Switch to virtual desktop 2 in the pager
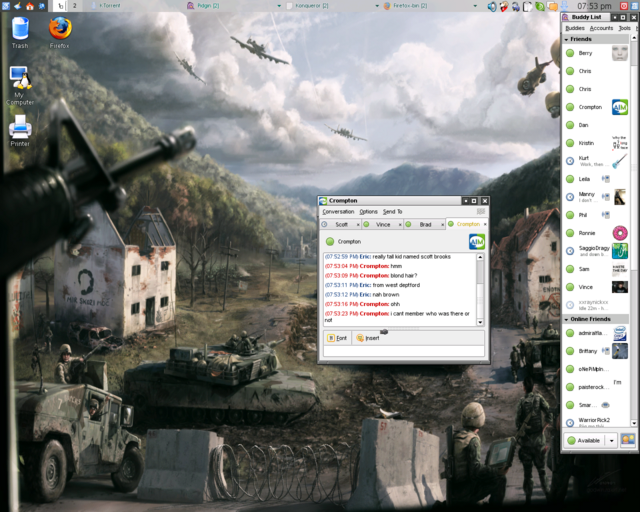This screenshot has width=640, height=512. pos(75,6)
